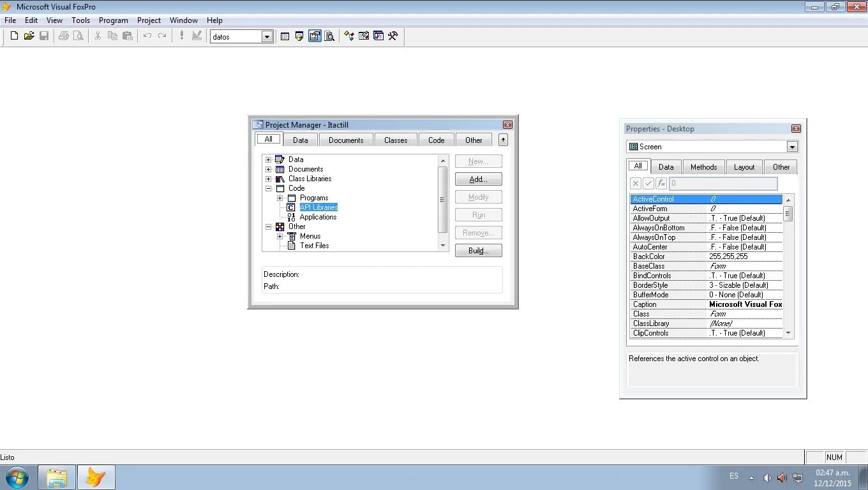Expand the Programs tree node
This screenshot has height=490, width=868.
coord(280,198)
